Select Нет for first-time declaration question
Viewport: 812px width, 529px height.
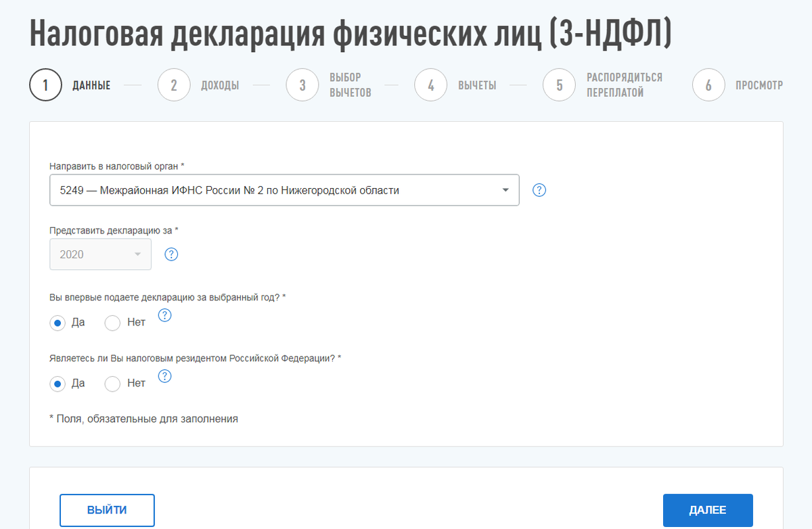pos(112,323)
